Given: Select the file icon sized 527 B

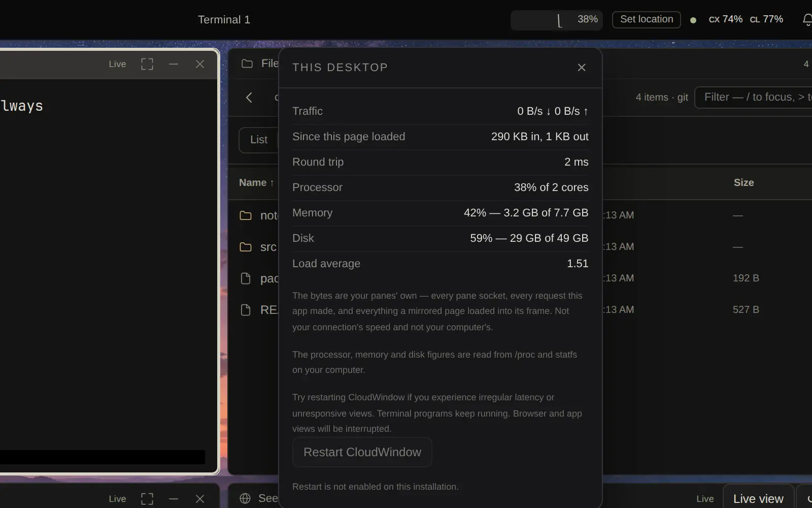Looking at the screenshot, I should click(246, 310).
